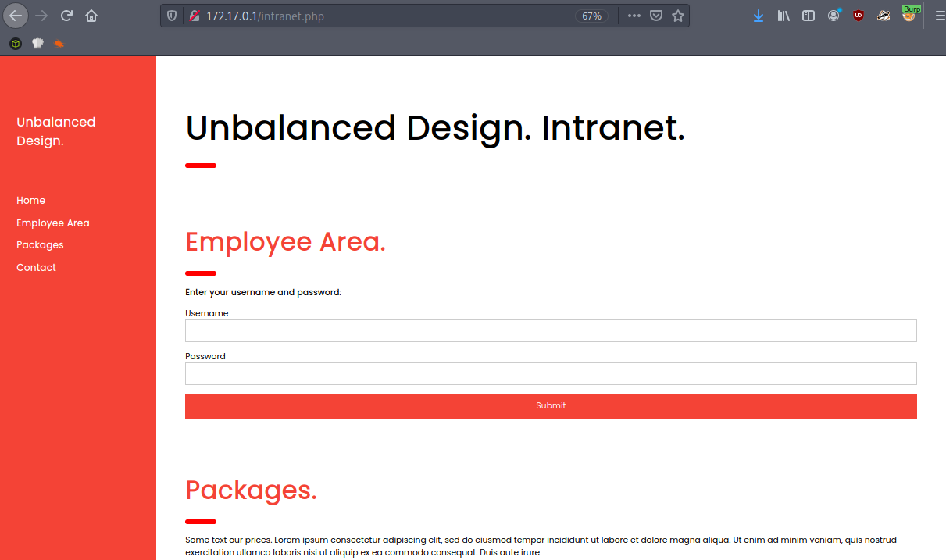Click into the Password input field
The image size is (946, 560).
point(550,373)
